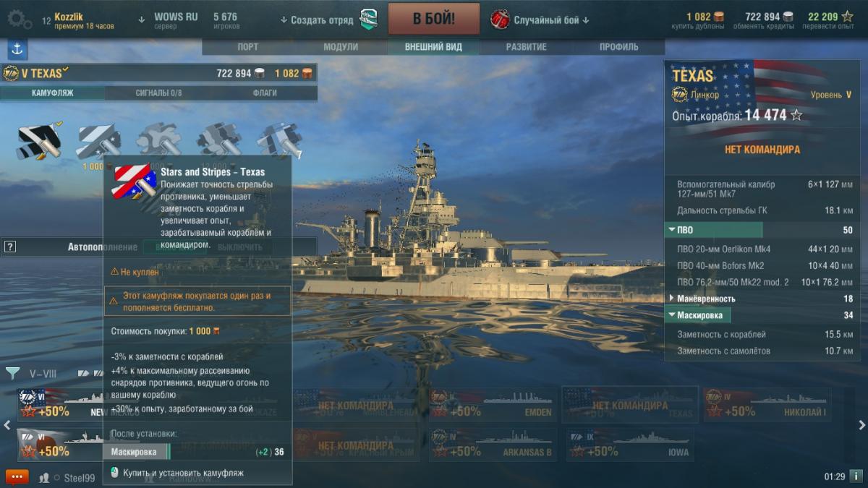Collapse the Маскировка stats section
The height and width of the screenshot is (488, 868).
point(698,315)
